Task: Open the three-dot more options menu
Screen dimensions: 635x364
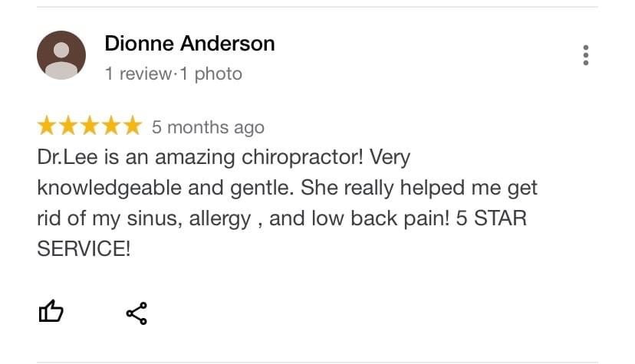Action: (586, 55)
